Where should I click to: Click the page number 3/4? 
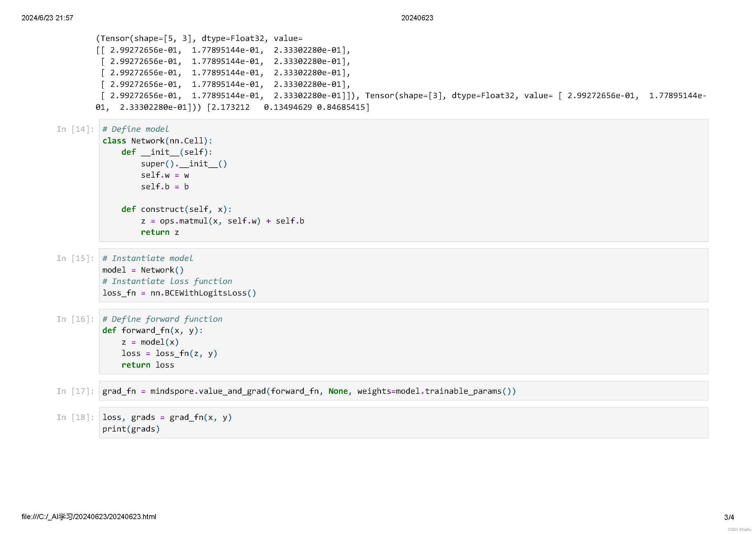coord(729,518)
